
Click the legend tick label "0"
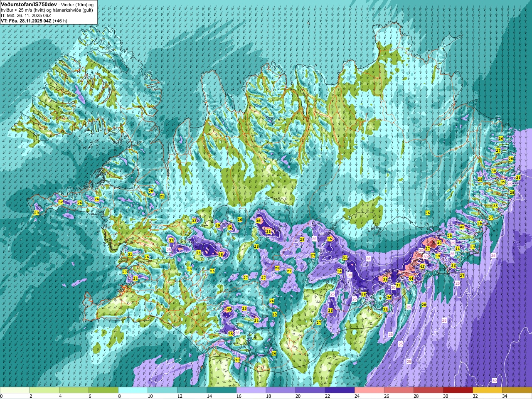tap(1, 396)
